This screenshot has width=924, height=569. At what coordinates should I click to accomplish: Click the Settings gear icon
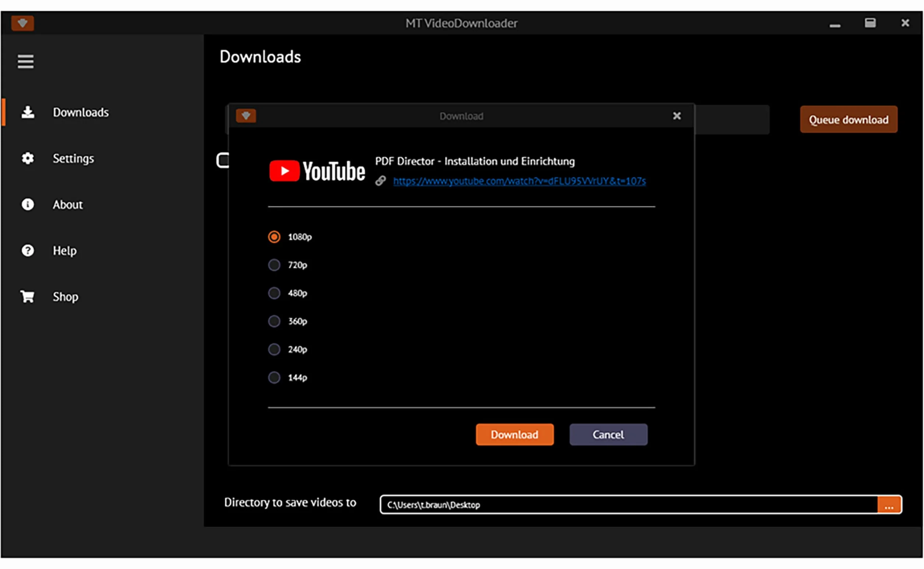(28, 158)
